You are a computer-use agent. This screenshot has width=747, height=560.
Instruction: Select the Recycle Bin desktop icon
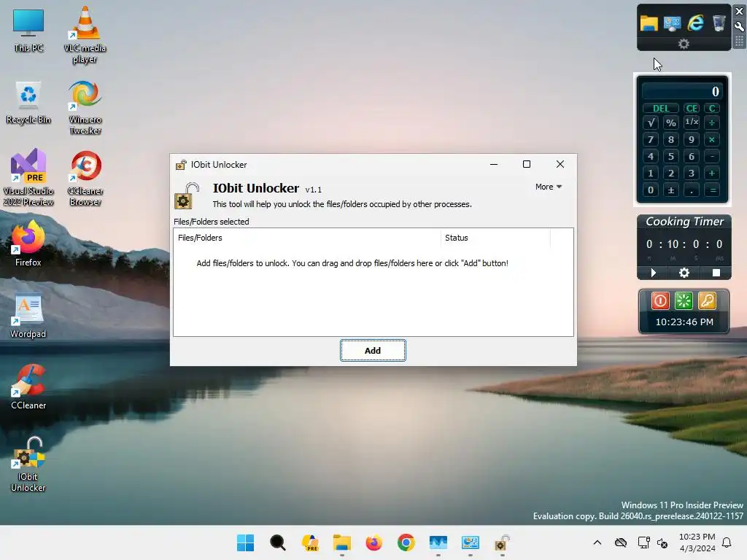tap(28, 103)
